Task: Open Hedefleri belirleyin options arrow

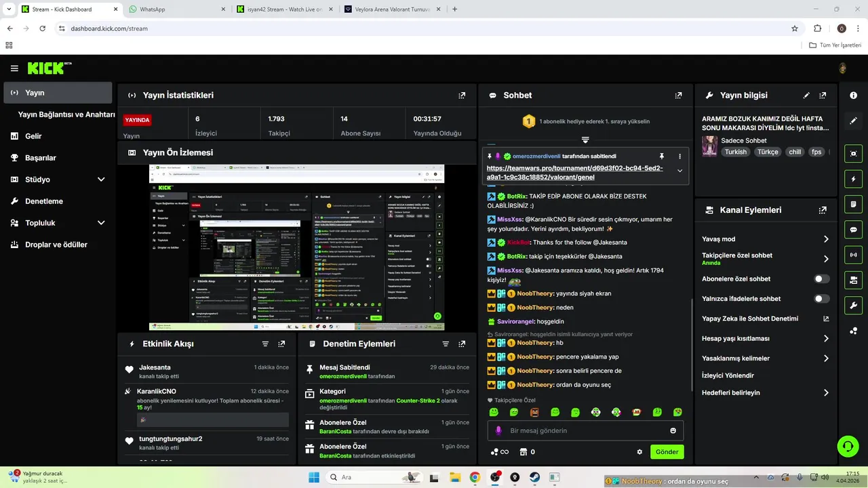Action: point(826,392)
